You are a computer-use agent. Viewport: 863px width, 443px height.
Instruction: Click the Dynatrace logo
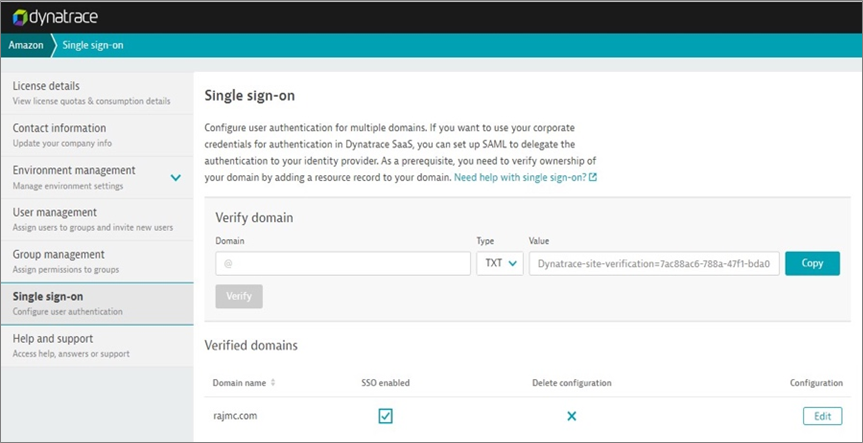55,17
